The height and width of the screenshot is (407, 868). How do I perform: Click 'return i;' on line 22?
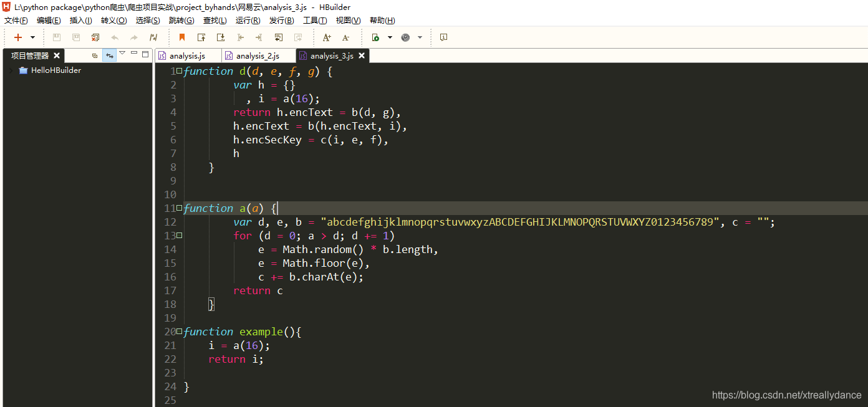236,360
